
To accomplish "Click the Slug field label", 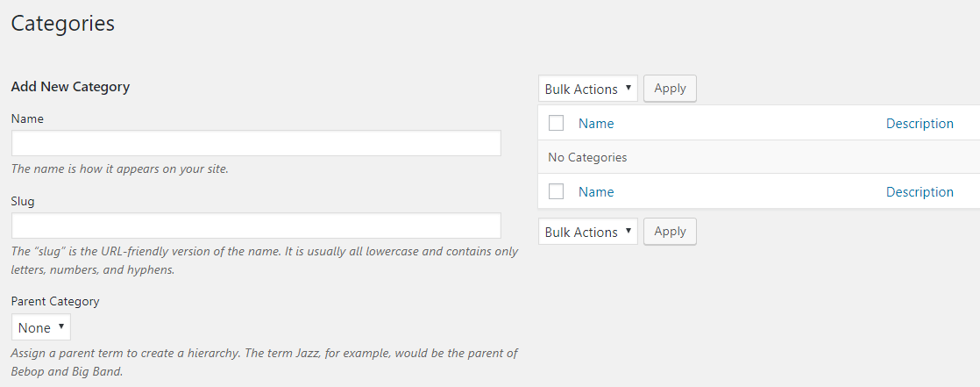I will (x=23, y=201).
